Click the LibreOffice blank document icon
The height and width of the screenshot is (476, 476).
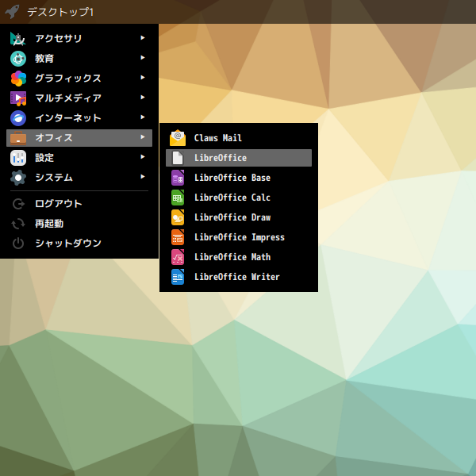[178, 158]
